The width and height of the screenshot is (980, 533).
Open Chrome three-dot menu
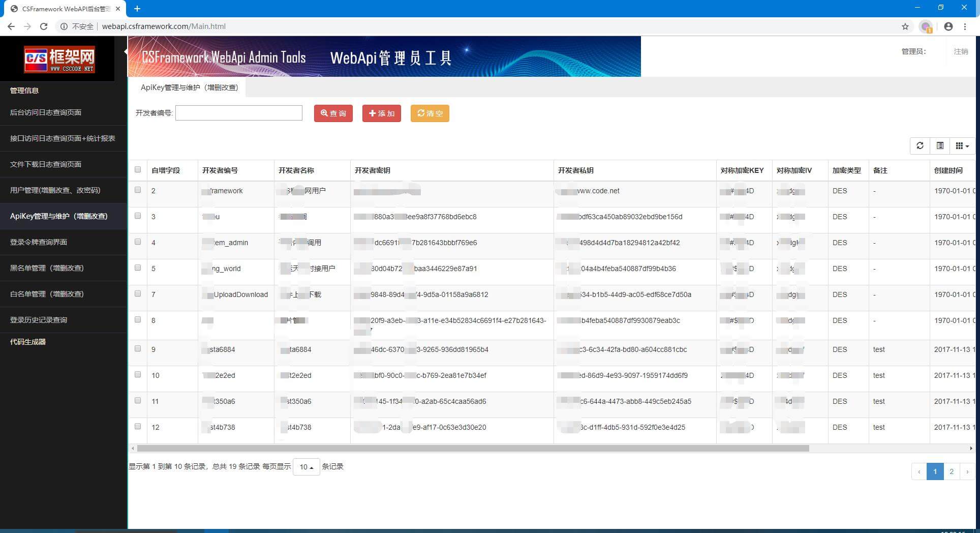coord(965,26)
